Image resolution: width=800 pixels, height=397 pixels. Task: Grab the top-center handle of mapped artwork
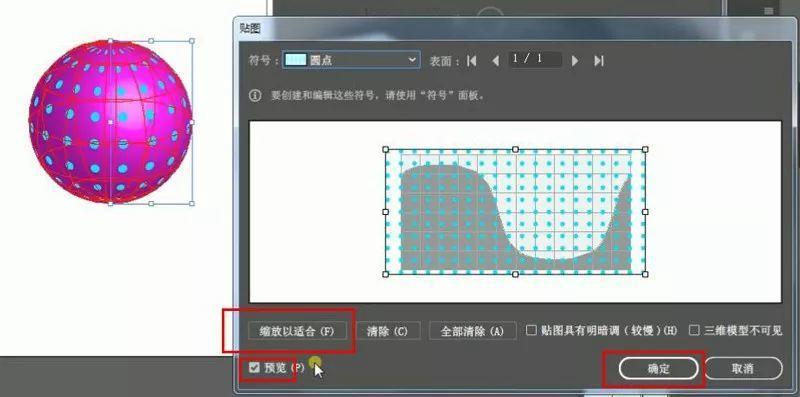click(515, 149)
